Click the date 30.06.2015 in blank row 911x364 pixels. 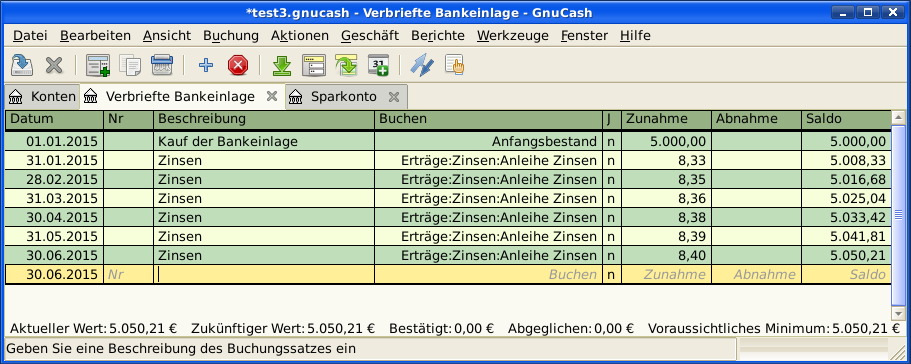pos(55,275)
